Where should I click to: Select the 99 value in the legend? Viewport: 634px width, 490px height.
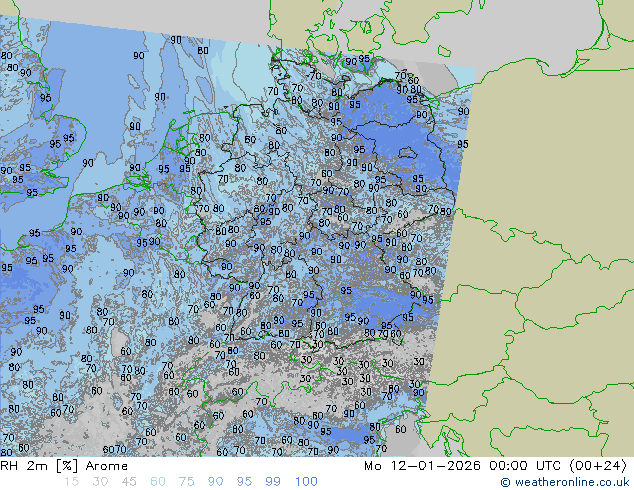tap(273, 482)
